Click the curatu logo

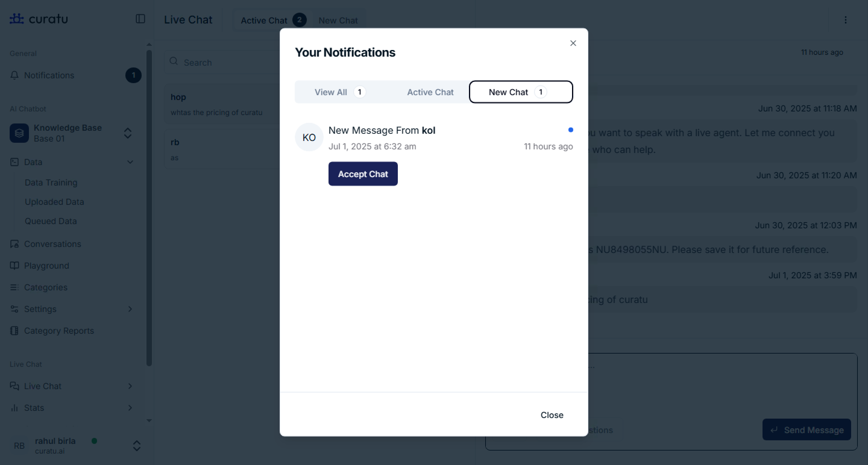click(39, 19)
